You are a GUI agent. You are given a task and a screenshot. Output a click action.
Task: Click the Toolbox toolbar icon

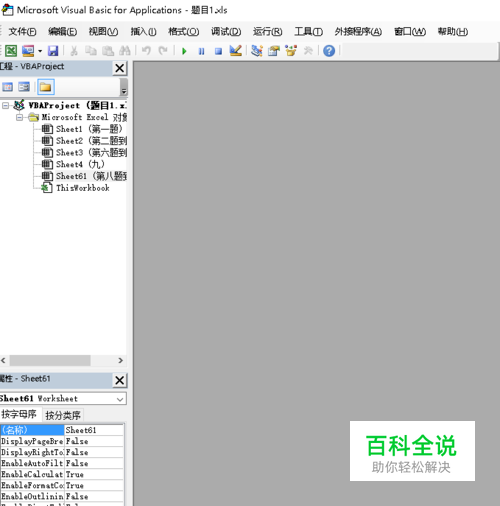click(308, 51)
